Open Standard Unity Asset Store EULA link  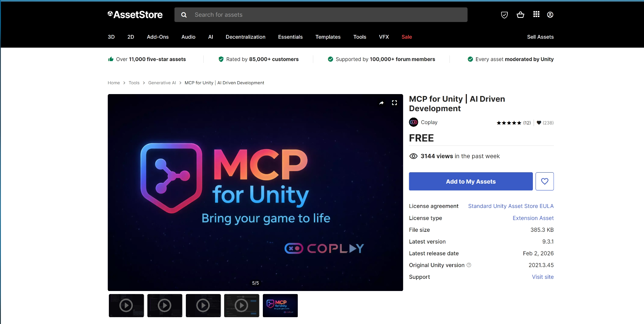511,206
